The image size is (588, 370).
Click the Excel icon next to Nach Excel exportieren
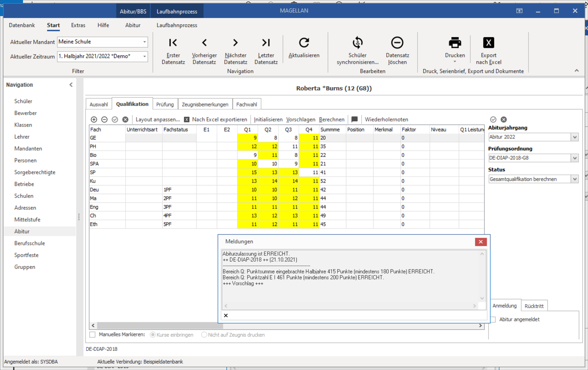pos(187,120)
